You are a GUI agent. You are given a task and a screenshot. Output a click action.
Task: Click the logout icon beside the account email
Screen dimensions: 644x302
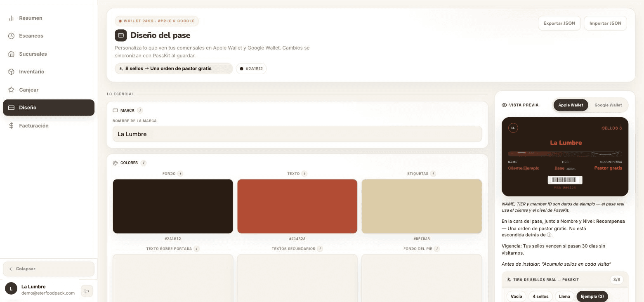tap(87, 291)
